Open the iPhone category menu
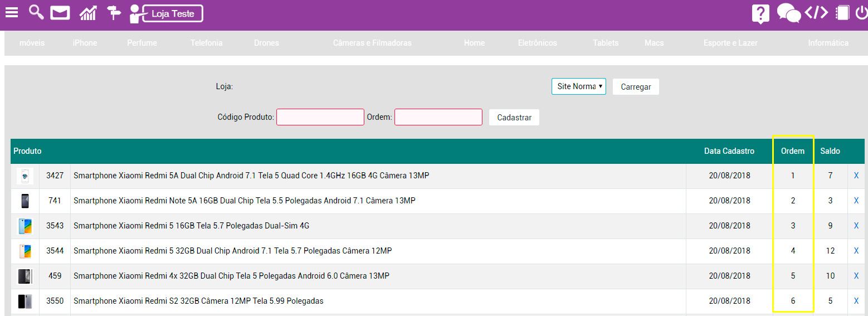Image resolution: width=868 pixels, height=316 pixels. click(x=85, y=43)
